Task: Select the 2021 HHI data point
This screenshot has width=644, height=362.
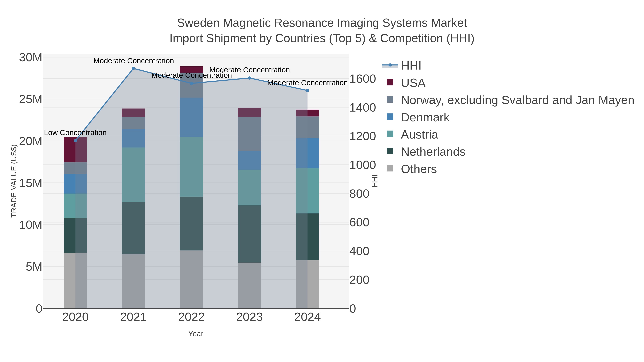Action: [133, 68]
